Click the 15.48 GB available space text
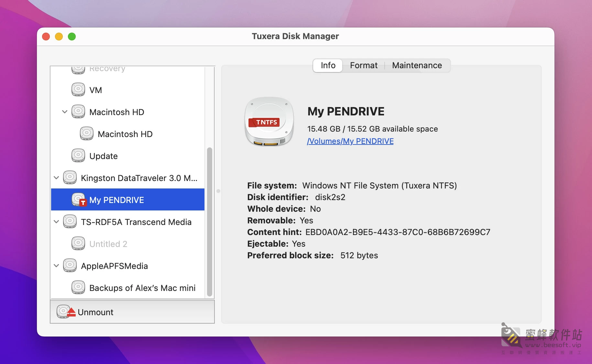Screen dimensions: 592x364 (372, 129)
